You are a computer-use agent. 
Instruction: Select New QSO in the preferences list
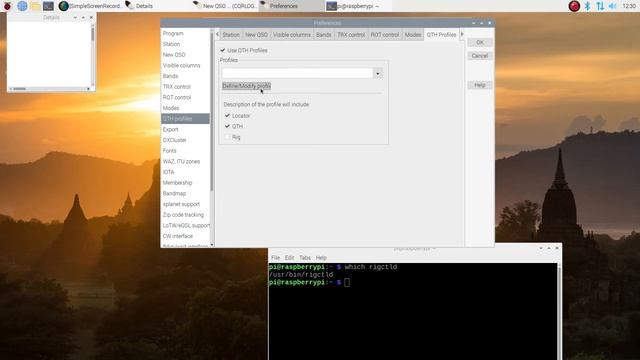click(186, 55)
